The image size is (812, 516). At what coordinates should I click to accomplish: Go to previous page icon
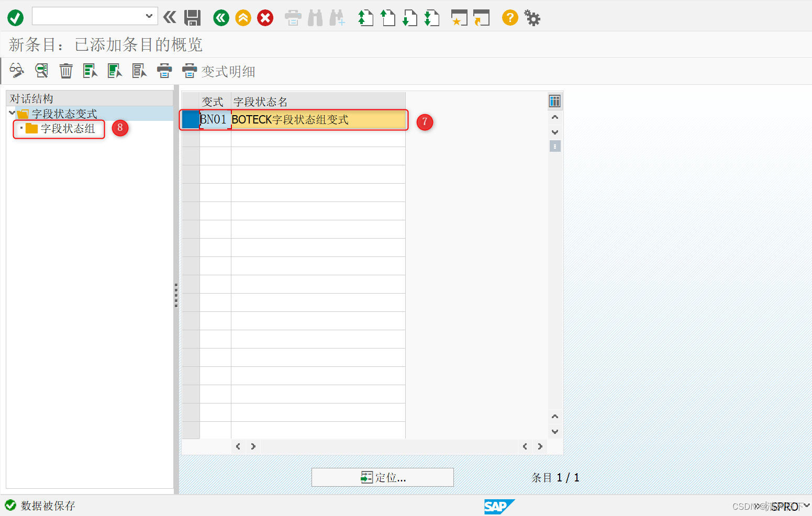[387, 18]
